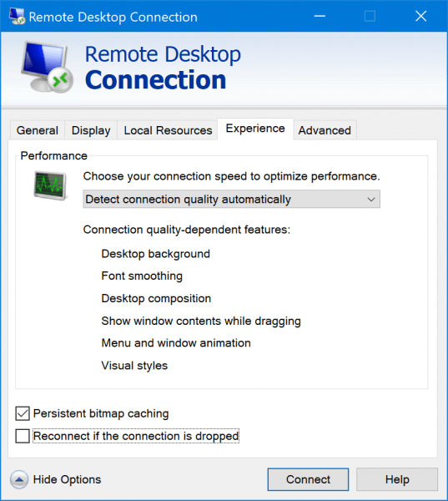Close the Remote Desktop Connection window
Image resolution: width=448 pixels, height=501 pixels.
pyautogui.click(x=420, y=16)
